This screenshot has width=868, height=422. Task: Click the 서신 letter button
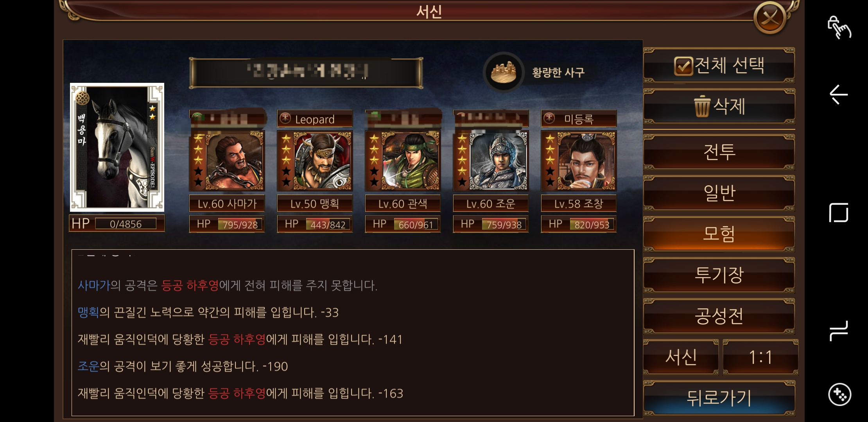681,357
